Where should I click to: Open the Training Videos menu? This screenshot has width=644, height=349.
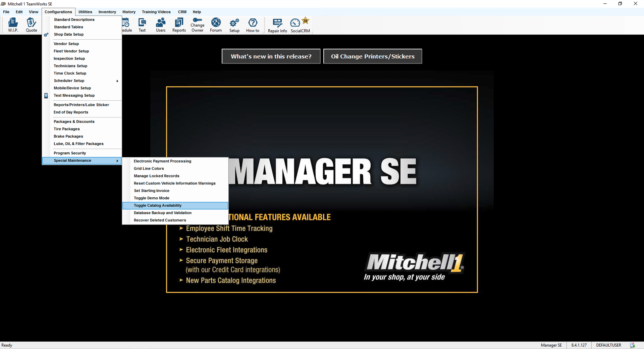coord(156,12)
